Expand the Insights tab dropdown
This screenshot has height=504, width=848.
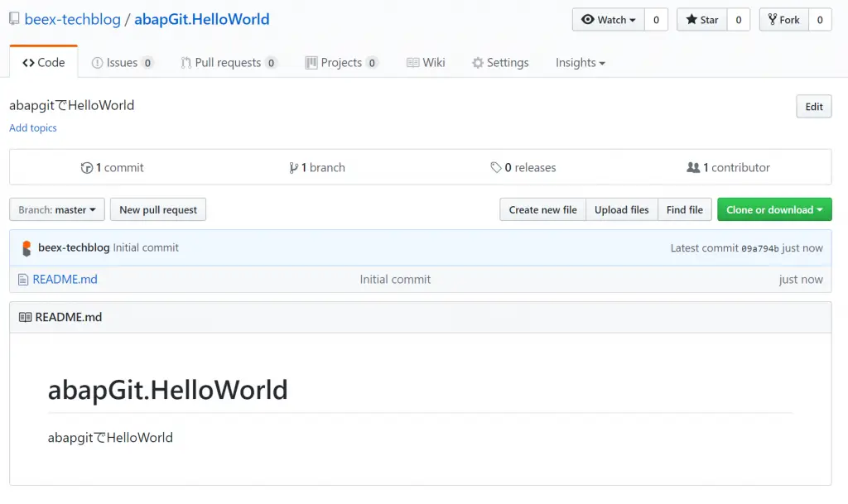(581, 63)
